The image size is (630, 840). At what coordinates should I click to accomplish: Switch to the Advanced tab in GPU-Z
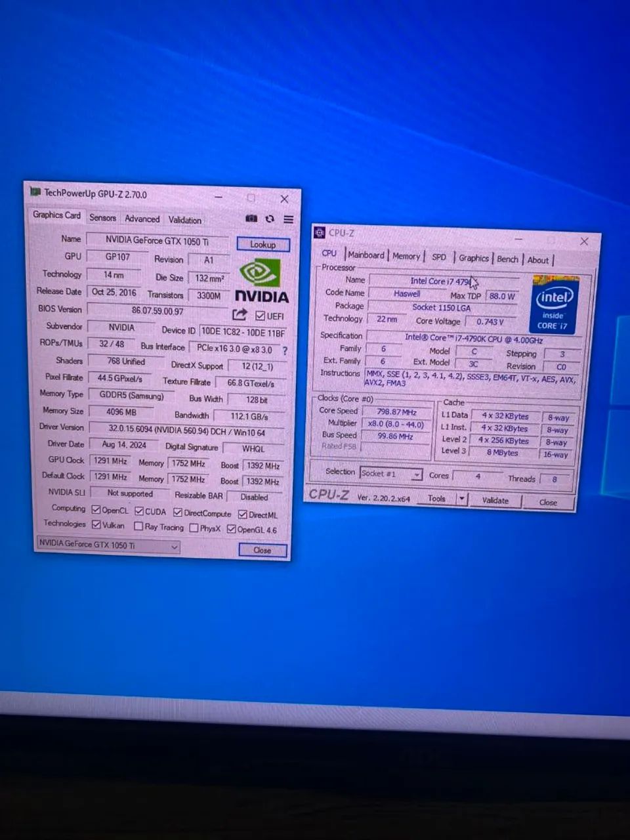(142, 219)
